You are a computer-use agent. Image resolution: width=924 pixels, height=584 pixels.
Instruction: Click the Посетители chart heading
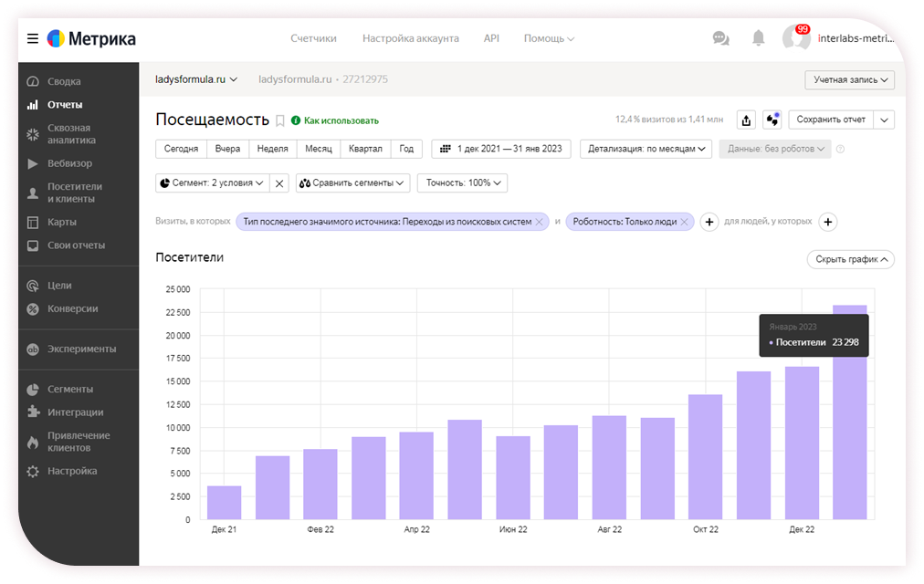pos(189,258)
